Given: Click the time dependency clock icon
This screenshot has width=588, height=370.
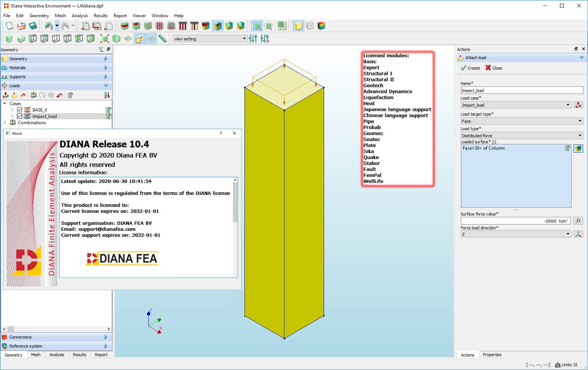Looking at the screenshot, I should pyautogui.click(x=42, y=95).
